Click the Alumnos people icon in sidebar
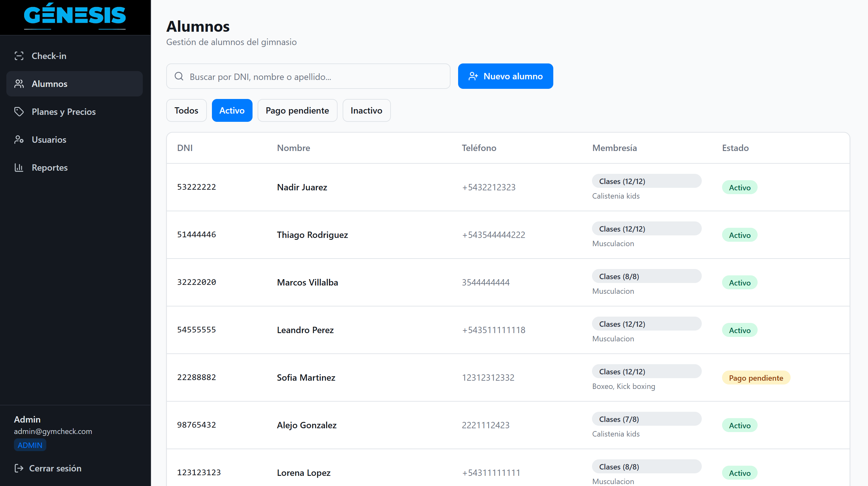868x486 pixels. pyautogui.click(x=19, y=84)
